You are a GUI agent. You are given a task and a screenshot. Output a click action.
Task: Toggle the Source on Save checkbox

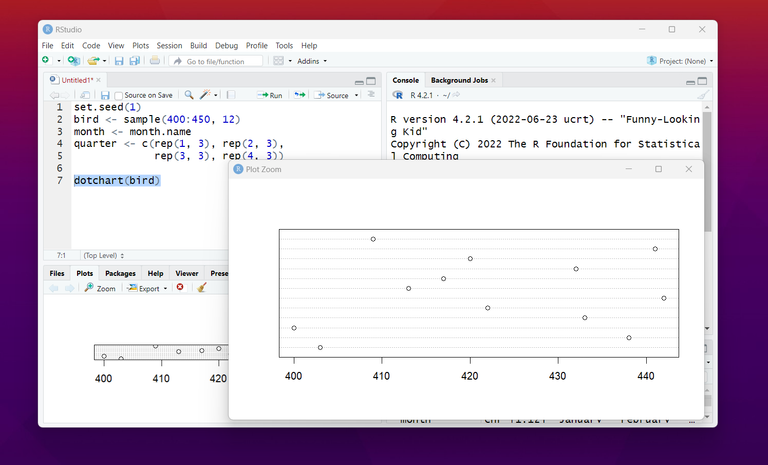coord(118,96)
